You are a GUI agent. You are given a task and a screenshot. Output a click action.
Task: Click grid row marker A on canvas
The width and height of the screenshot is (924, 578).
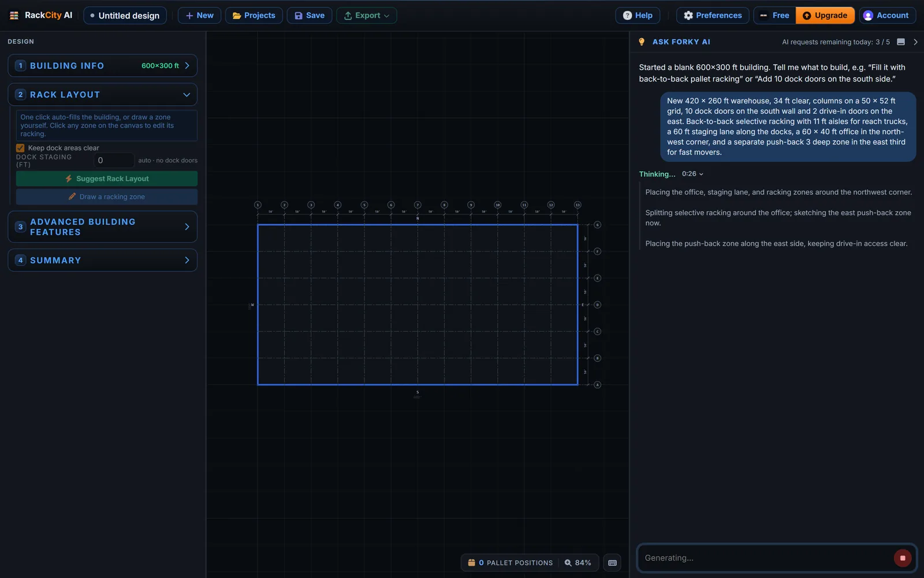[x=598, y=385]
